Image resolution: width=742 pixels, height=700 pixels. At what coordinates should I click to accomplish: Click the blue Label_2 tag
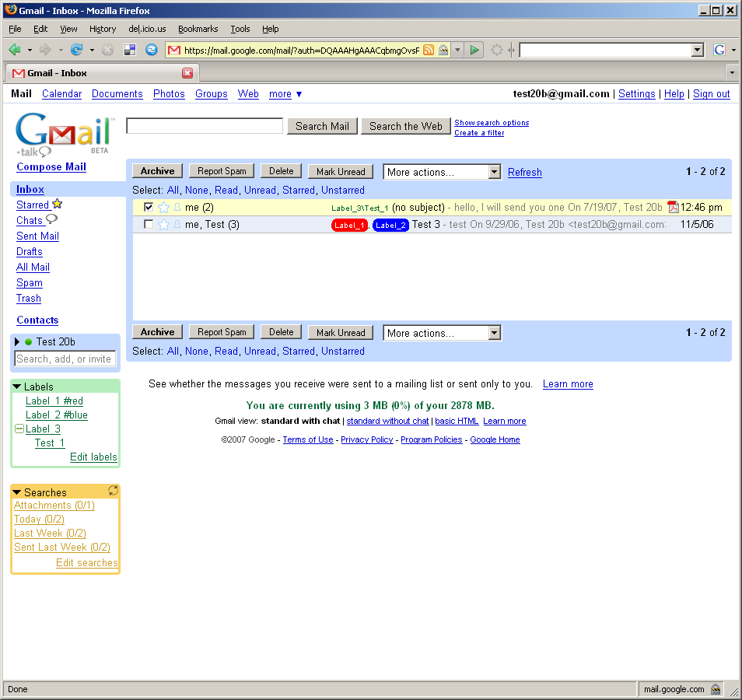tap(390, 225)
